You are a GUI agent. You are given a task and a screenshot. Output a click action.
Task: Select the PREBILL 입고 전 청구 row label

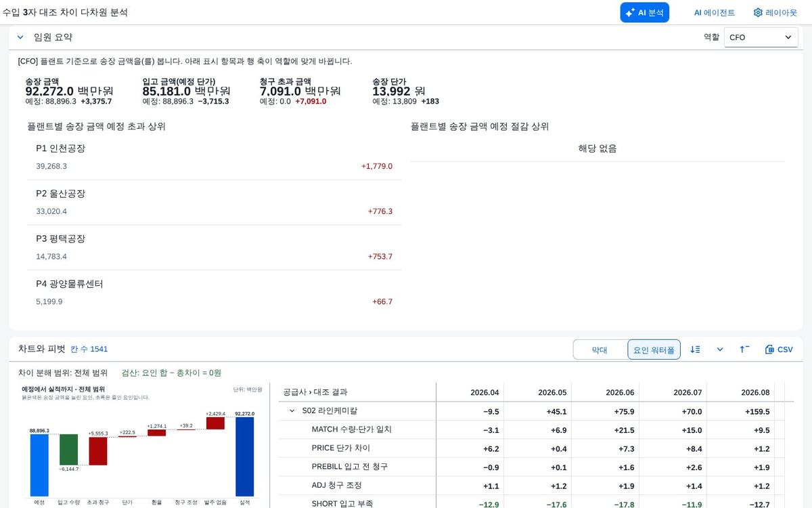pos(350,467)
